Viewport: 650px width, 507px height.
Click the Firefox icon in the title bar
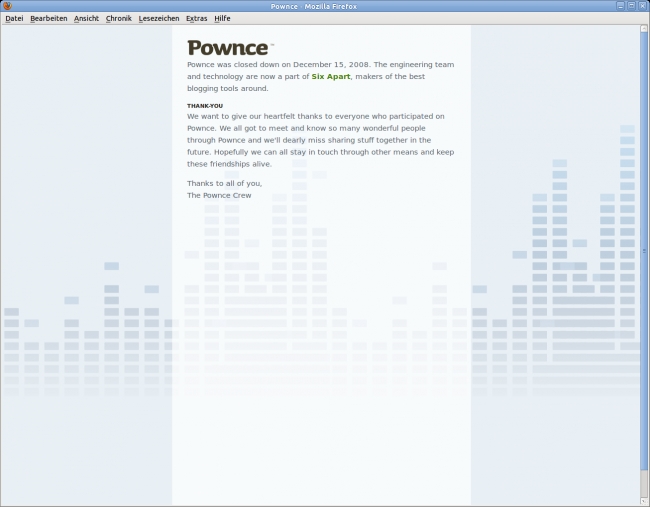tap(7, 6)
